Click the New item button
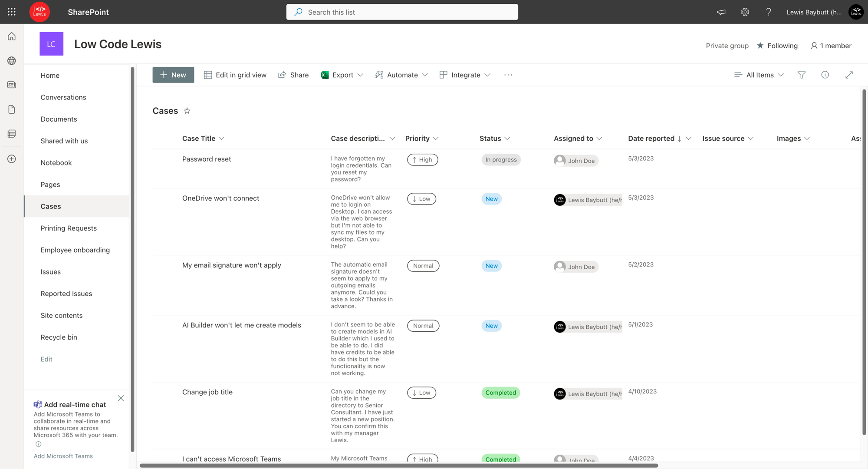Screen dimensions: 868x469 click(173, 75)
